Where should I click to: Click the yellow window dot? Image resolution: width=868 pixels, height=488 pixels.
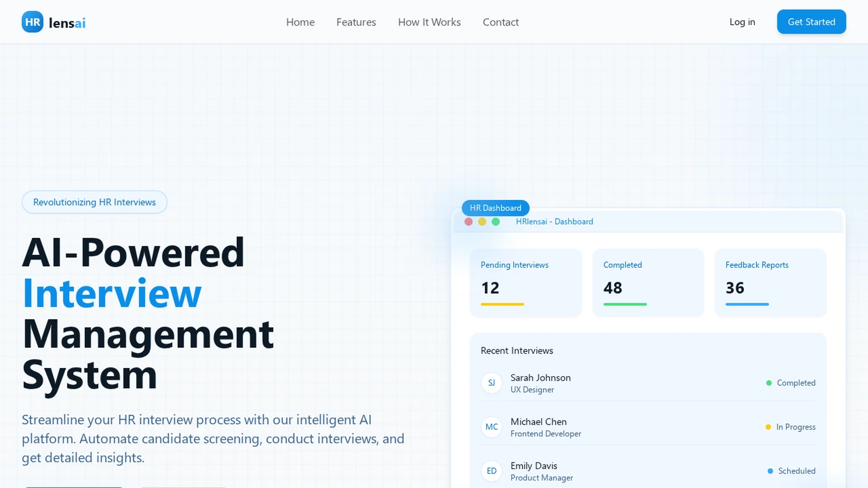482,221
